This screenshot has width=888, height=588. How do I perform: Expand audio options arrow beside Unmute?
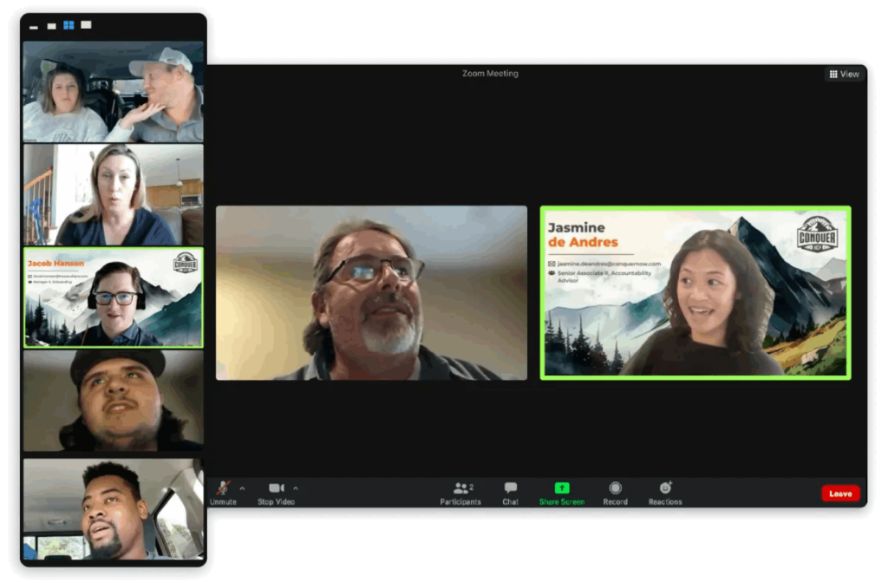243,488
